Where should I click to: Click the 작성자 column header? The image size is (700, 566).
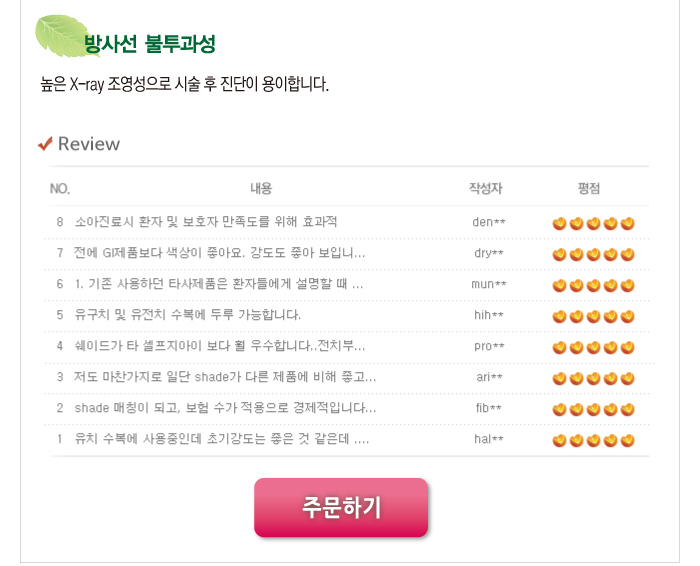coord(486,188)
